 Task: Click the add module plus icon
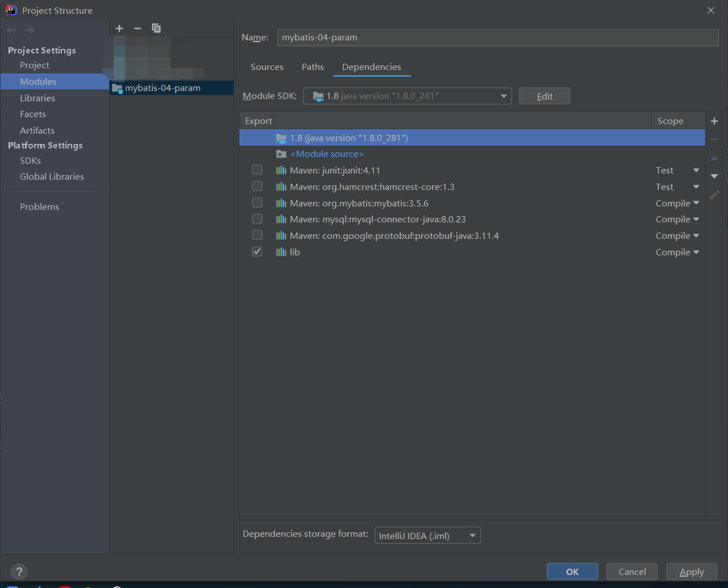119,28
